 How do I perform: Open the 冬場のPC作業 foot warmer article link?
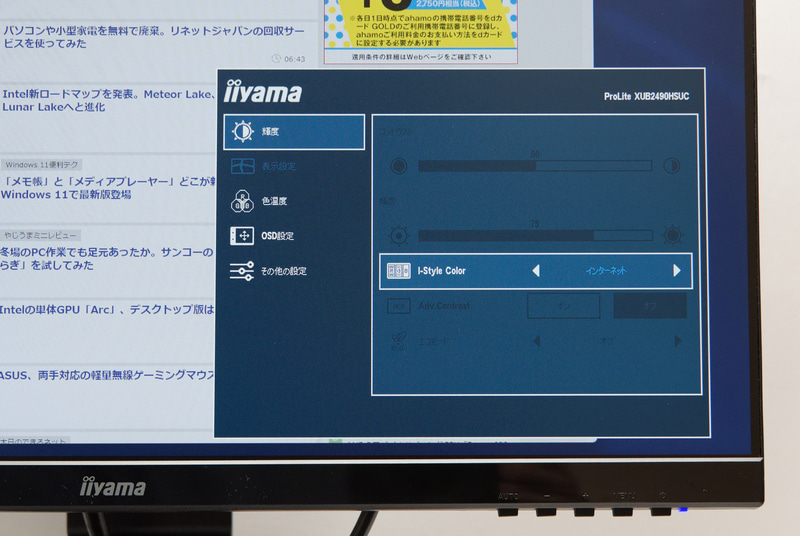point(107,259)
